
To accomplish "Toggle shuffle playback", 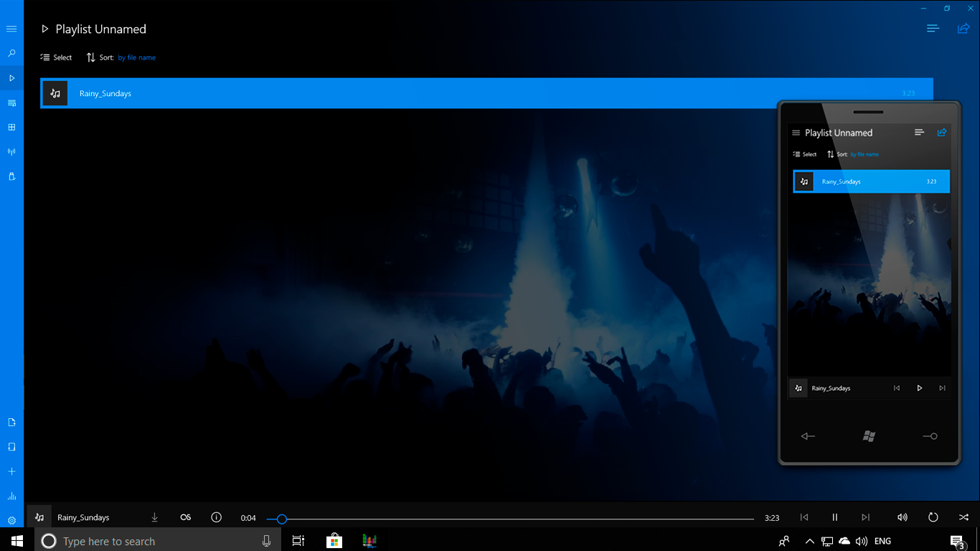I will click(x=963, y=517).
